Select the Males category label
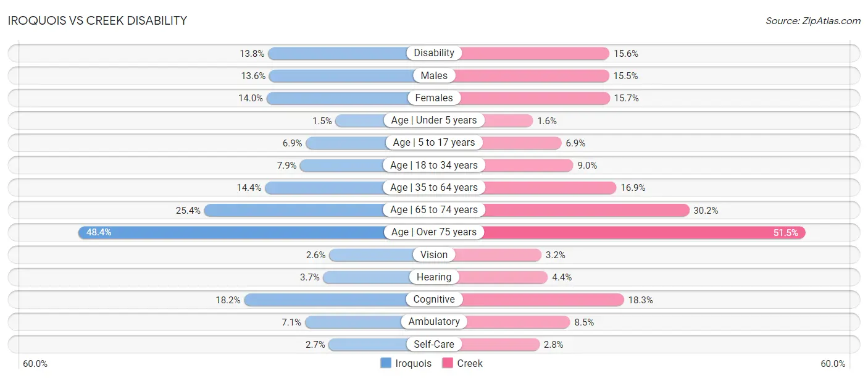The image size is (868, 378). [x=434, y=75]
